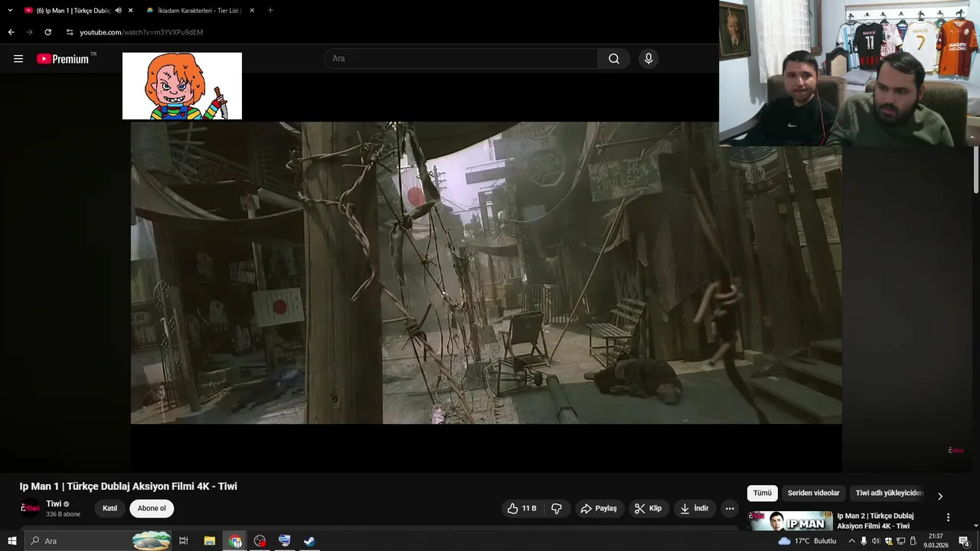
Task: Close the Ip Man 1 tab
Action: tap(131, 11)
